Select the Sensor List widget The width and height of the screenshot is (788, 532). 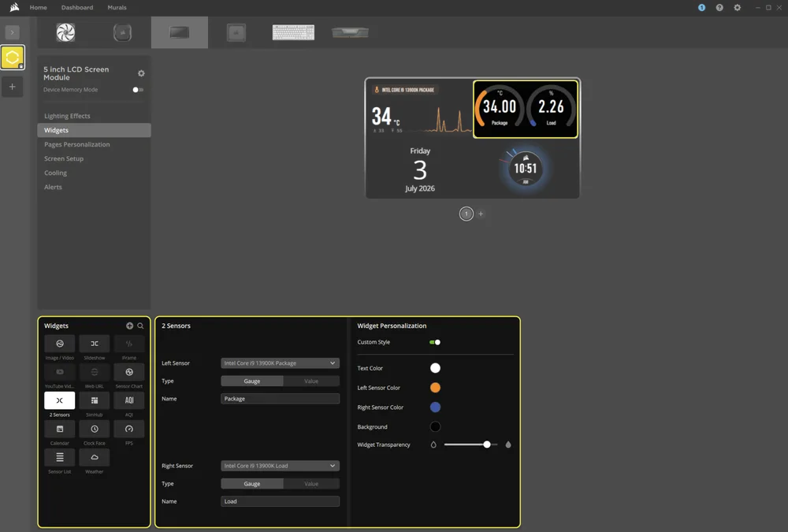coord(59,458)
